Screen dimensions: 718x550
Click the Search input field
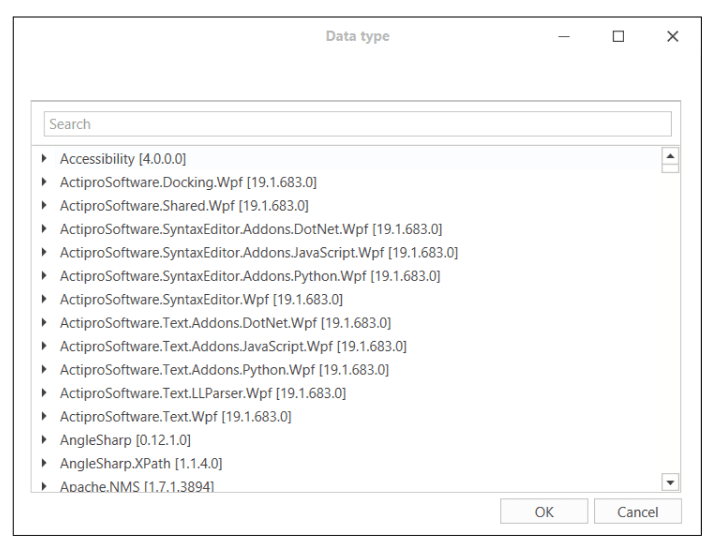tap(357, 124)
